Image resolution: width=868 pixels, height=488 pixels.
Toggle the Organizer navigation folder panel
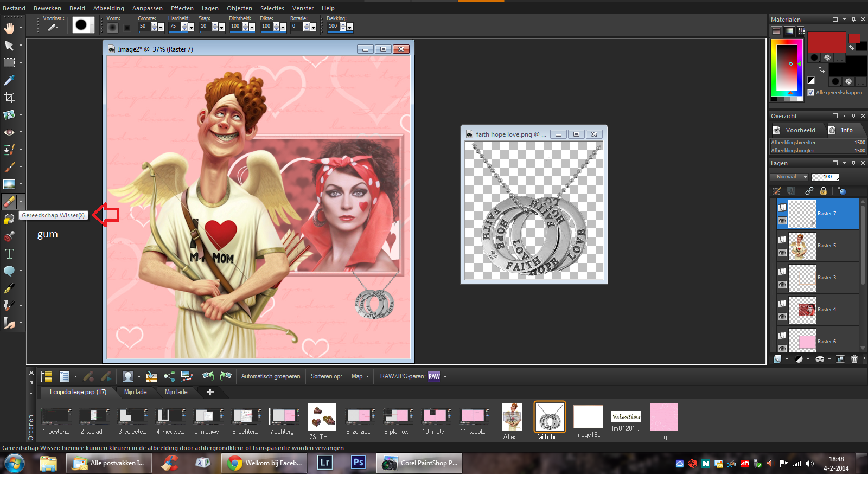coord(47,376)
